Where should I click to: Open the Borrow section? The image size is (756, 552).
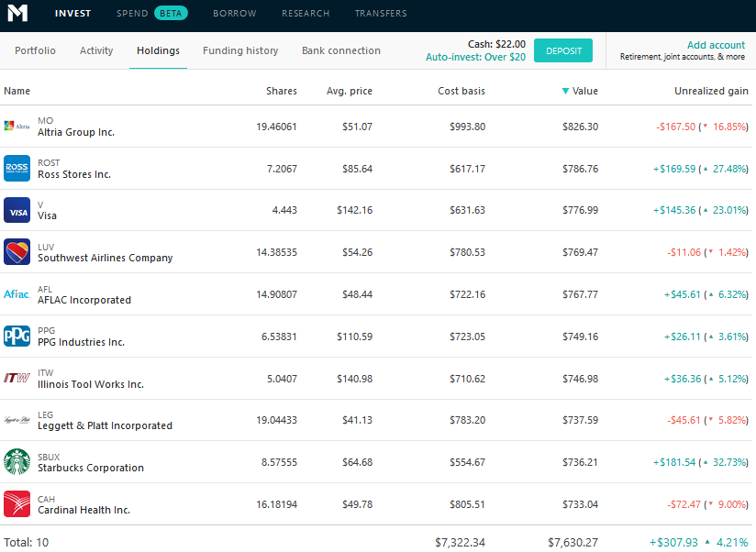tap(235, 14)
